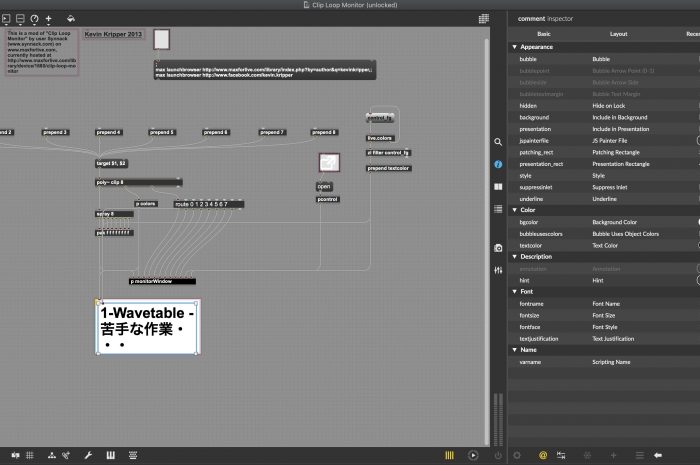
Task: Collapse the Description section
Action: click(514, 257)
